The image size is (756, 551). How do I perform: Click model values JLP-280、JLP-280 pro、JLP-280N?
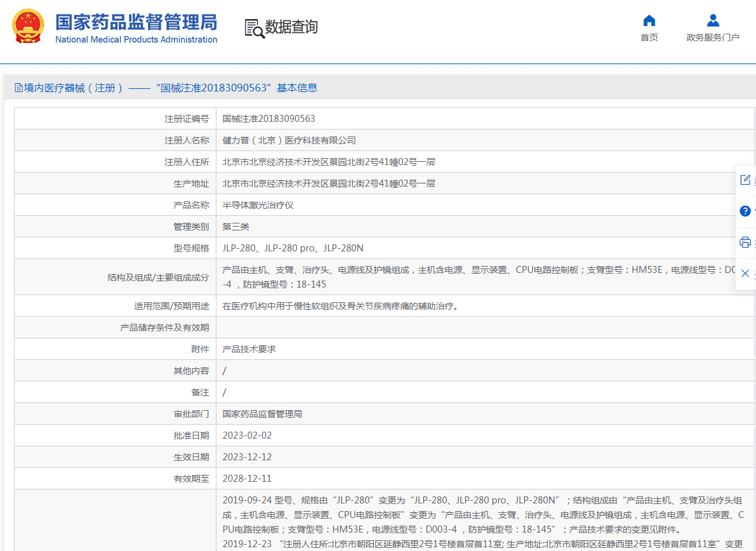pyautogui.click(x=293, y=248)
